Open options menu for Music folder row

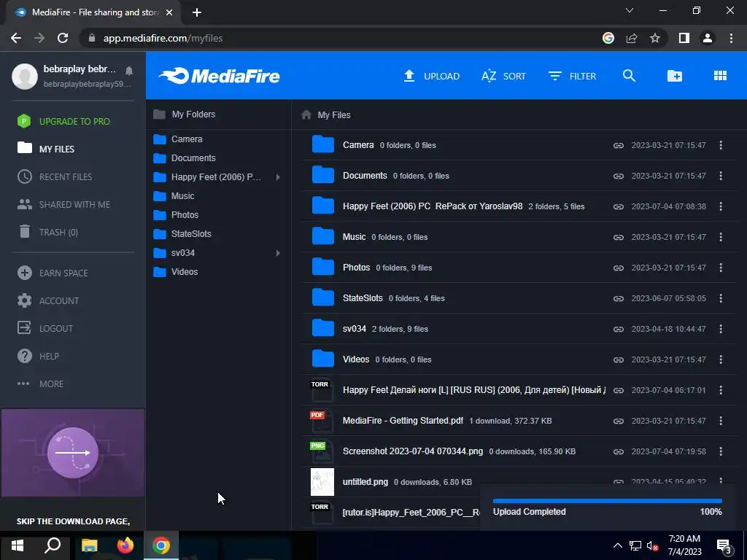click(x=721, y=237)
